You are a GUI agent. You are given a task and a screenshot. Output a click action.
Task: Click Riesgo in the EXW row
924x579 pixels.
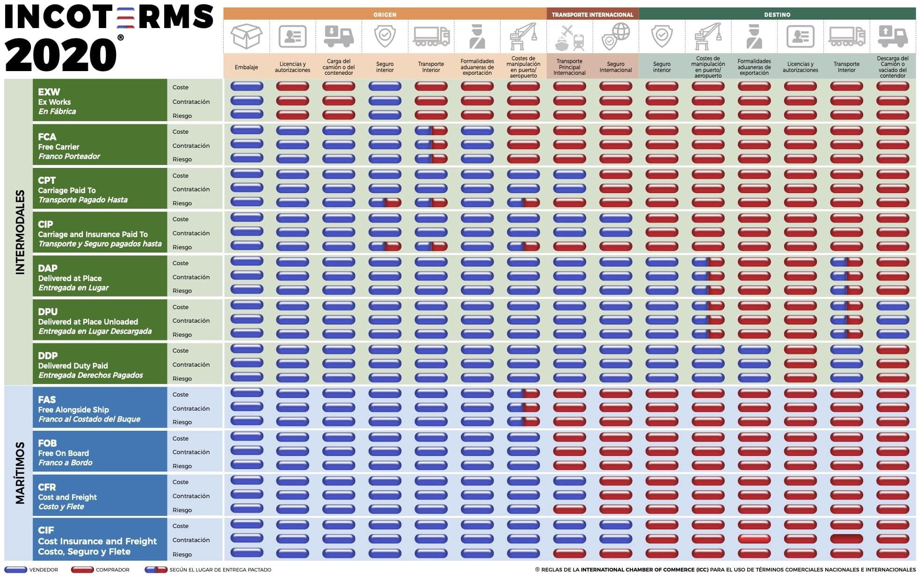coord(182,116)
